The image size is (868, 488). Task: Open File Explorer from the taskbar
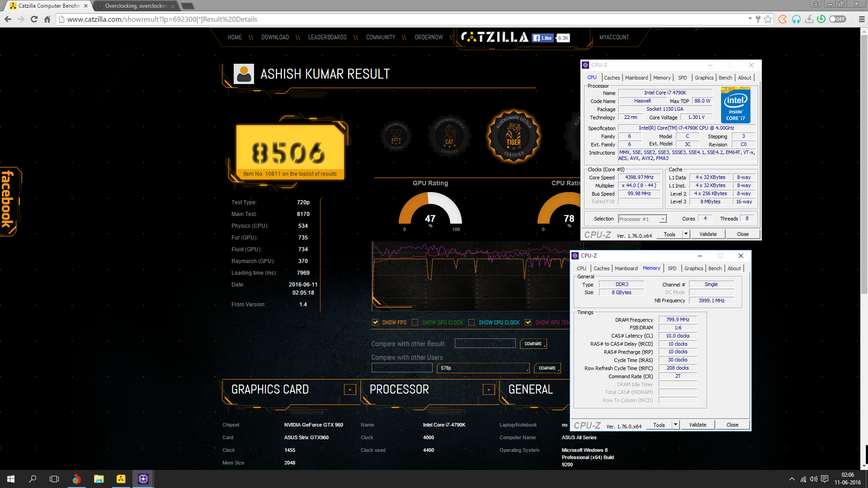click(x=99, y=479)
